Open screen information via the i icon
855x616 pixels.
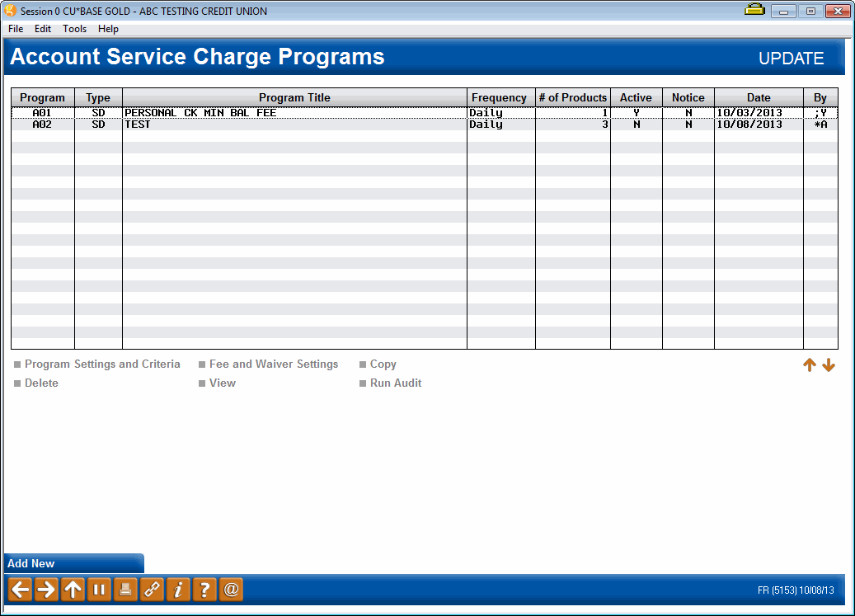177,589
